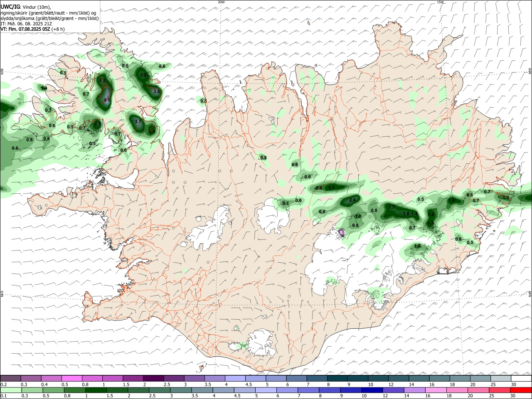The height and width of the screenshot is (399, 532).
Task: Pick the rain legend swatch starting at 0.5
Action: click(53, 390)
